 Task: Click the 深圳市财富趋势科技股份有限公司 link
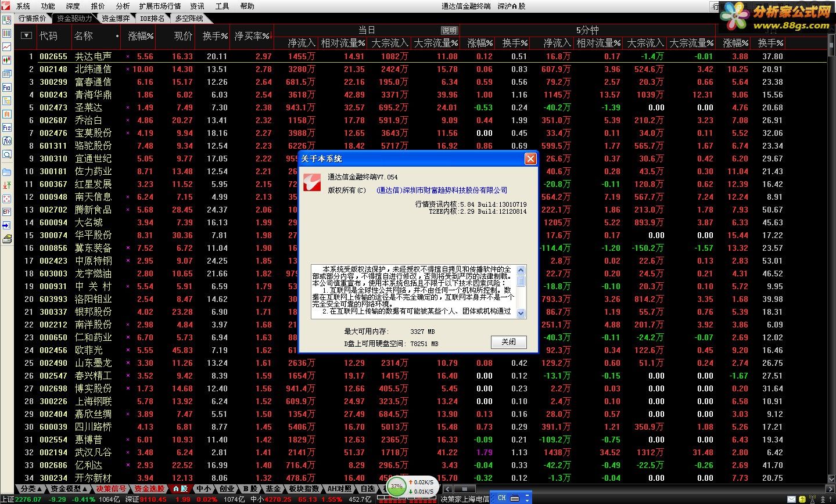(x=442, y=190)
